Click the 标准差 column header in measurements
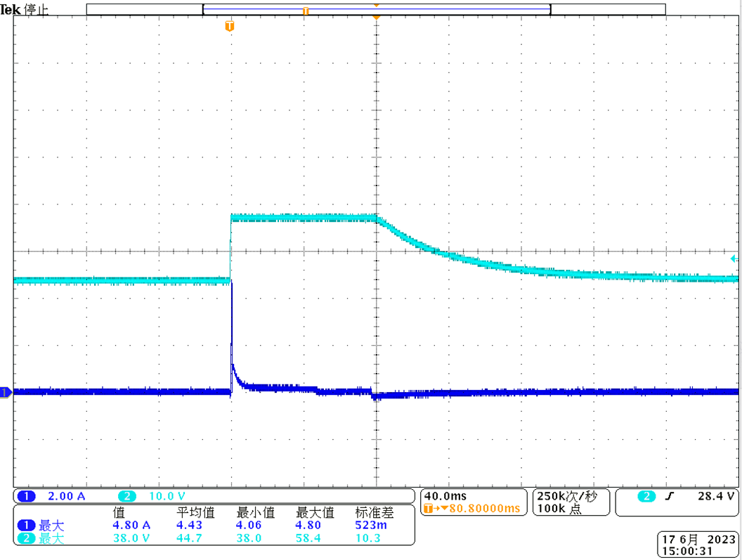This screenshot has width=742, height=560. [375, 512]
